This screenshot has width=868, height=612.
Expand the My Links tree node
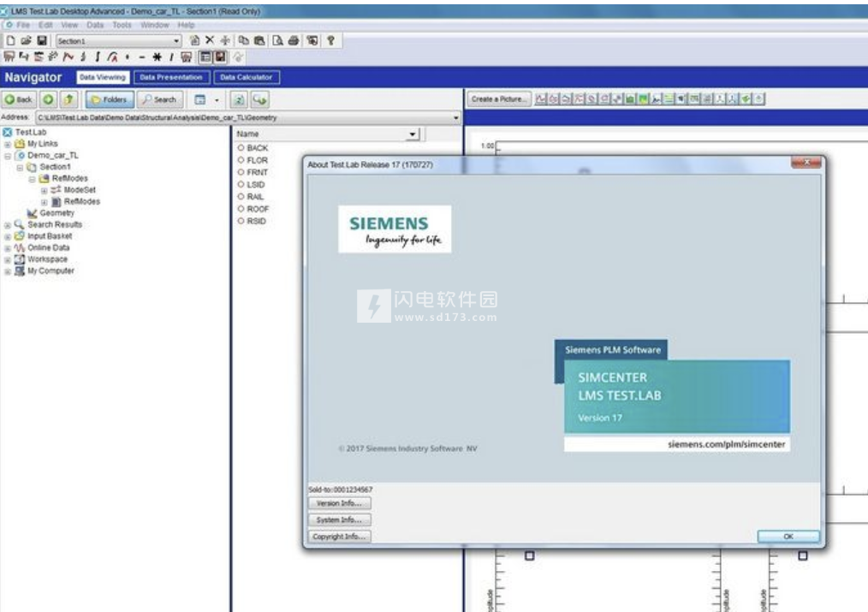coord(8,145)
